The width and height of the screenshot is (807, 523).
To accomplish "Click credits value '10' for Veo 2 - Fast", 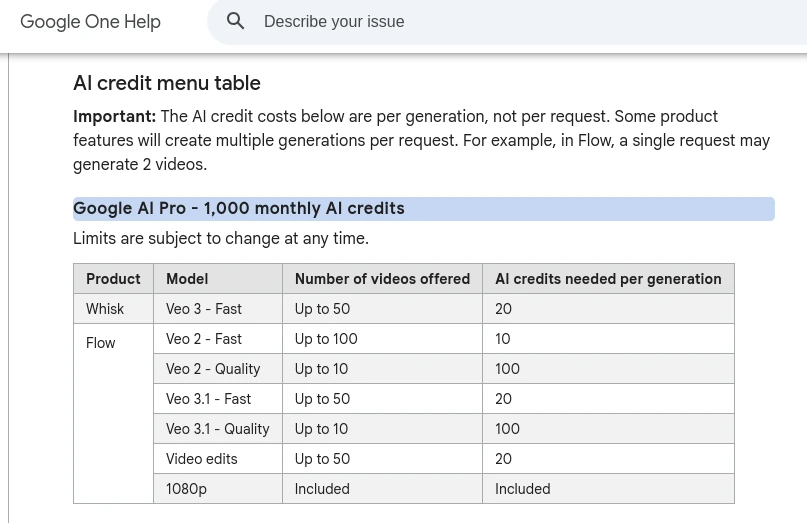I will [x=608, y=339].
